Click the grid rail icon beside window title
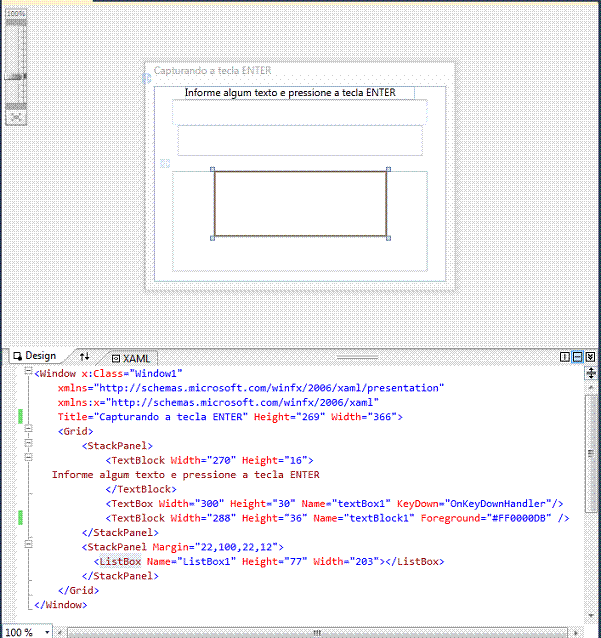This screenshot has width=601, height=638. coord(147,78)
